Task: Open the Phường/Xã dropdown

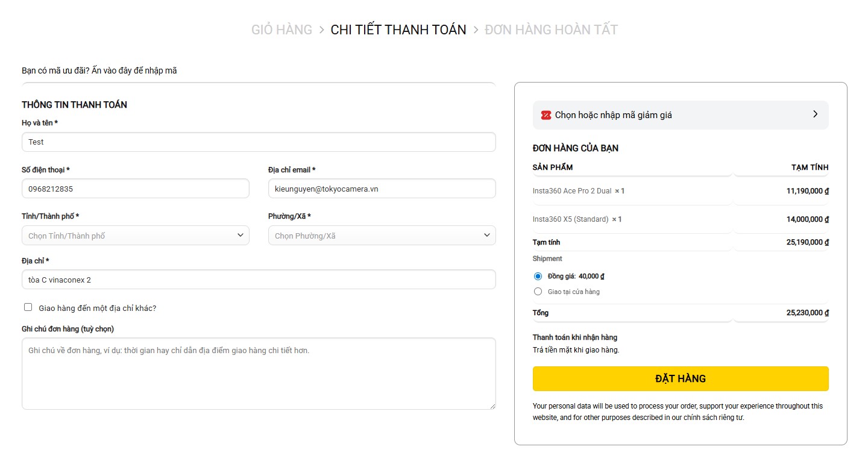Action: (382, 236)
